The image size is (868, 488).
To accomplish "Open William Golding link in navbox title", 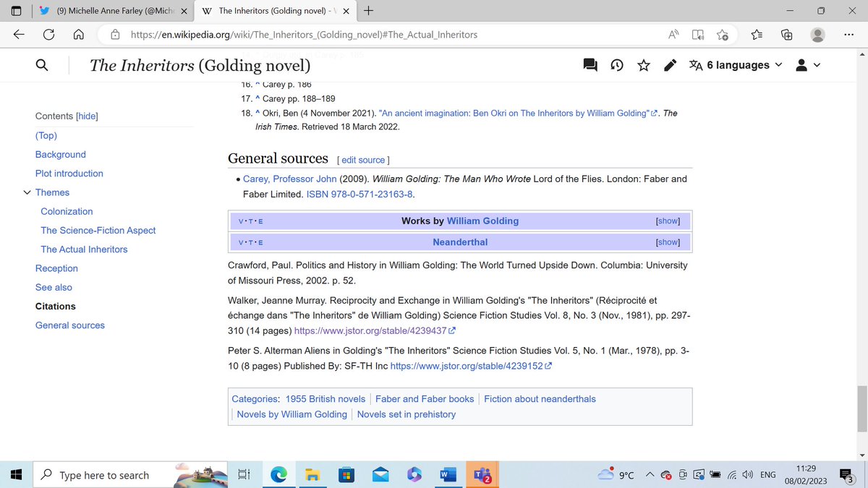I will 482,221.
